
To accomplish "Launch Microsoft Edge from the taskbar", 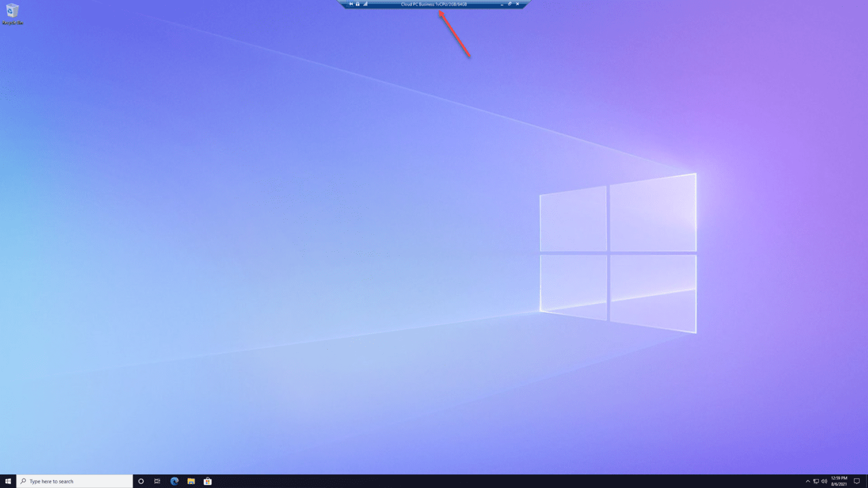I will click(x=174, y=481).
